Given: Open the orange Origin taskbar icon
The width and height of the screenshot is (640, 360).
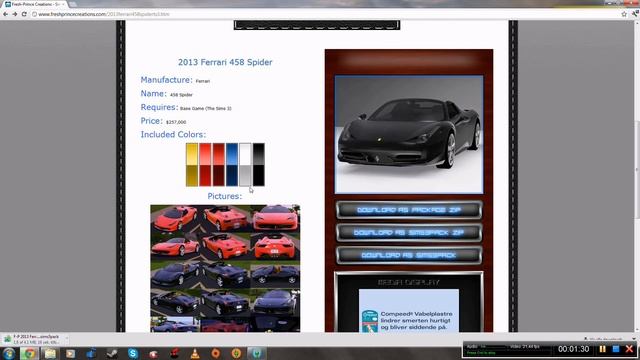Looking at the screenshot, I should (x=216, y=353).
